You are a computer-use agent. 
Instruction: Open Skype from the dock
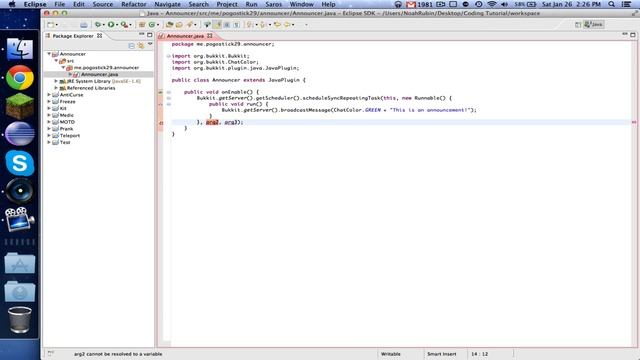tap(20, 163)
